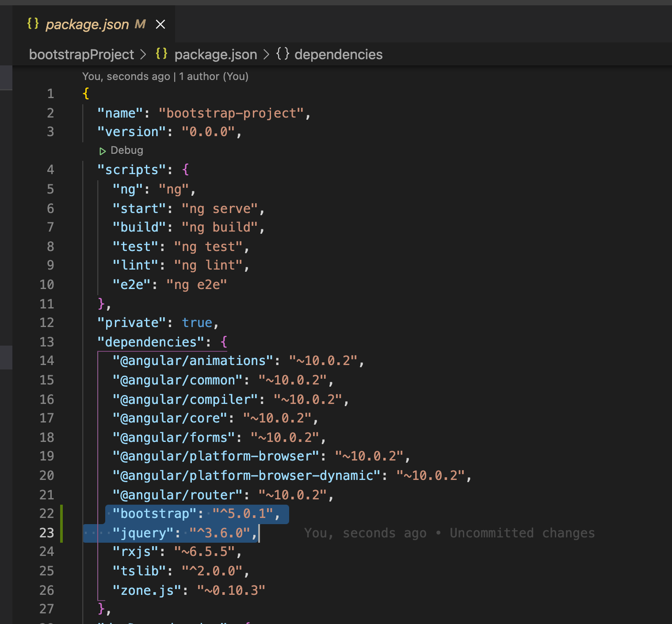The height and width of the screenshot is (624, 672).
Task: Click the green change indicator at line 22
Action: [x=61, y=514]
